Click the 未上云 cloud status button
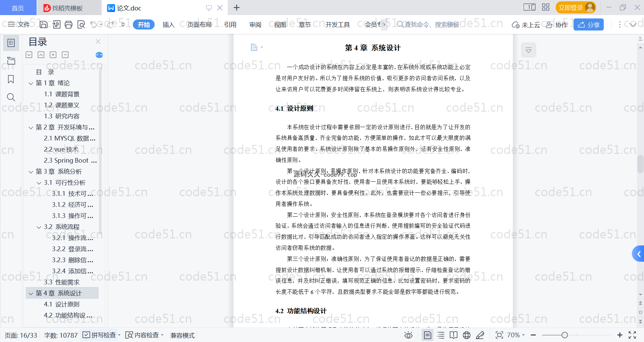 526,24
